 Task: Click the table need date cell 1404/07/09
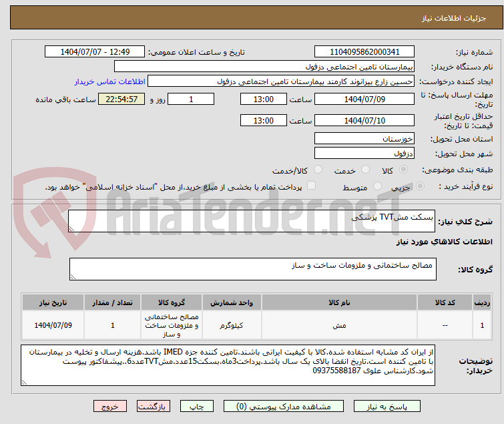click(53, 325)
